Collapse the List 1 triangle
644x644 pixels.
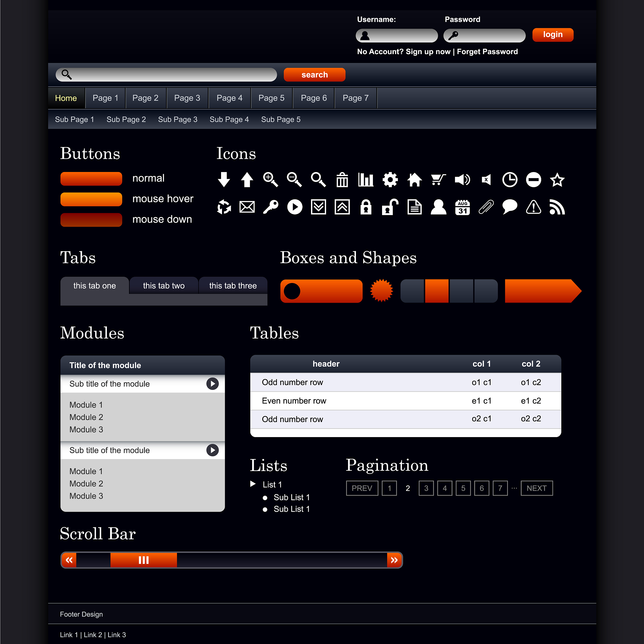[x=253, y=484]
